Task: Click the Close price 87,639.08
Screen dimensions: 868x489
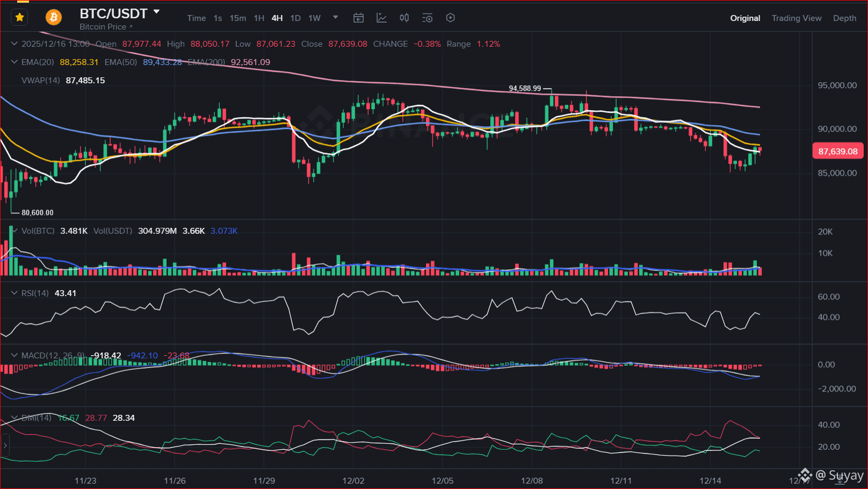Action: tap(348, 44)
